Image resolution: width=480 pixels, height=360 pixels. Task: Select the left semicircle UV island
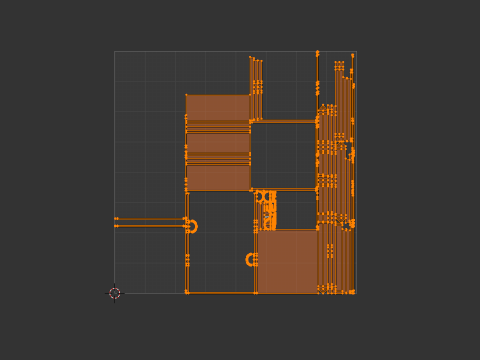[193, 226]
